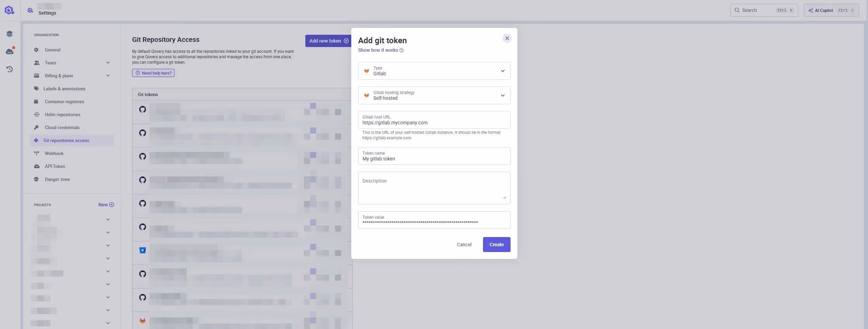868x329 pixels.
Task: Click the Webhook icon in the sidebar
Action: pyautogui.click(x=37, y=153)
